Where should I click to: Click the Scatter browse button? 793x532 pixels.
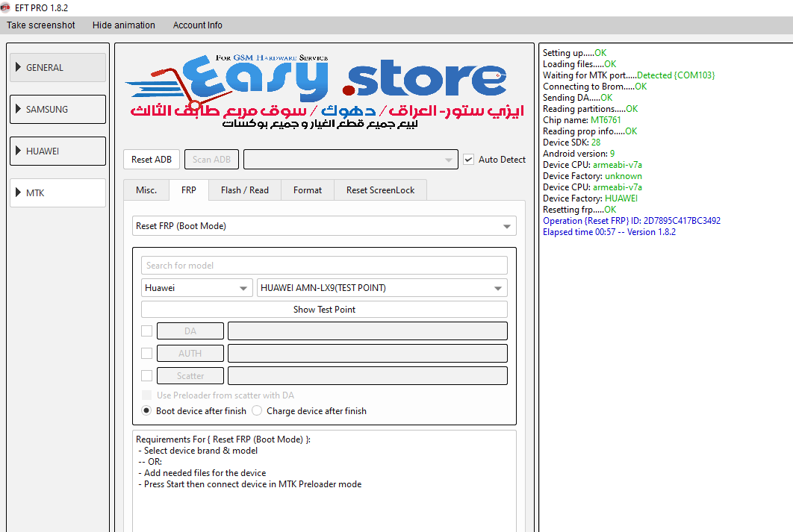[x=190, y=376]
